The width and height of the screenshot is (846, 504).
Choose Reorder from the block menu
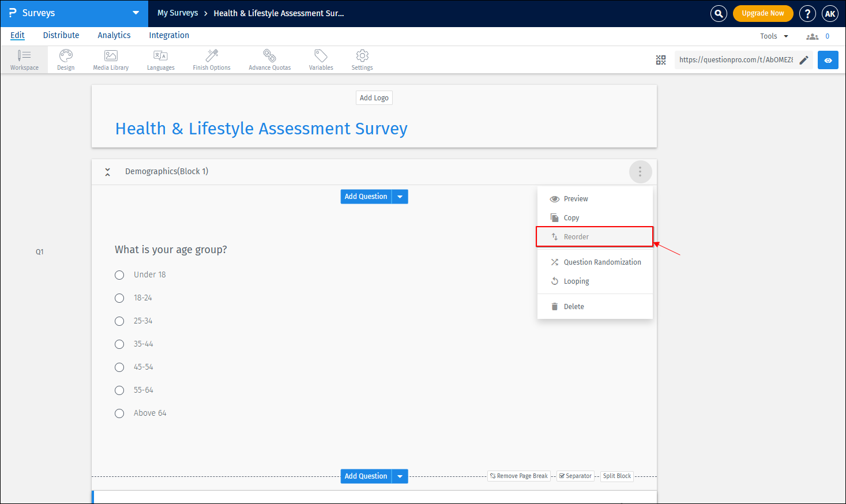[576, 236]
